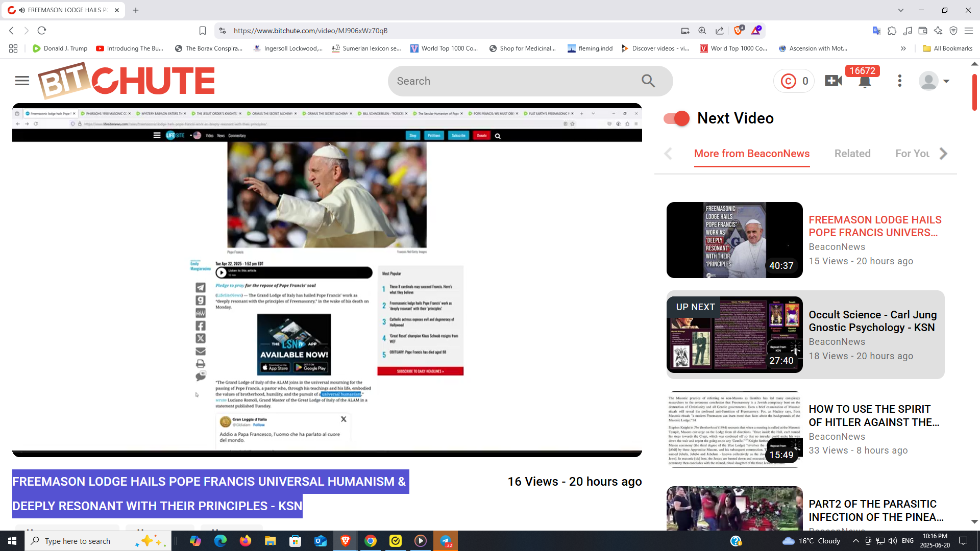Open the user account avatar menu

(x=934, y=81)
